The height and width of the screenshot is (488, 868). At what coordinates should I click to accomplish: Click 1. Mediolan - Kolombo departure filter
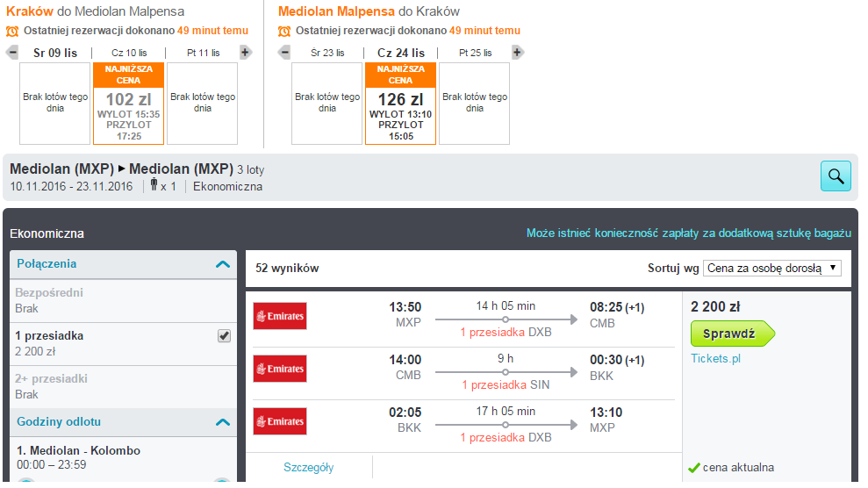click(78, 450)
